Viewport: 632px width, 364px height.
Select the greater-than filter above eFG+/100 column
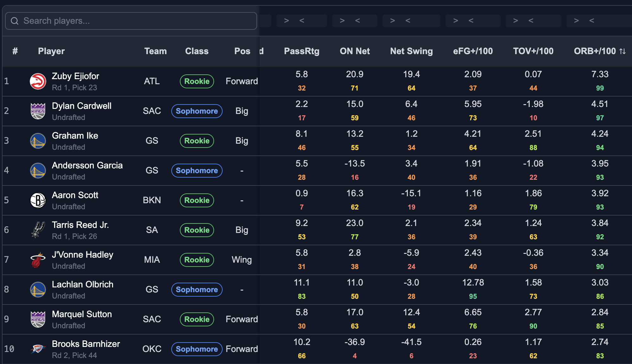point(455,21)
